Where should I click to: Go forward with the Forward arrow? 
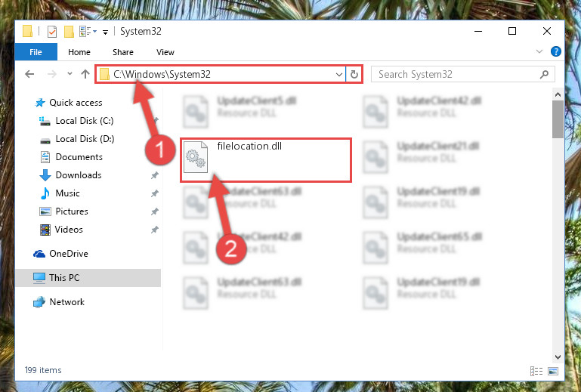(52, 74)
